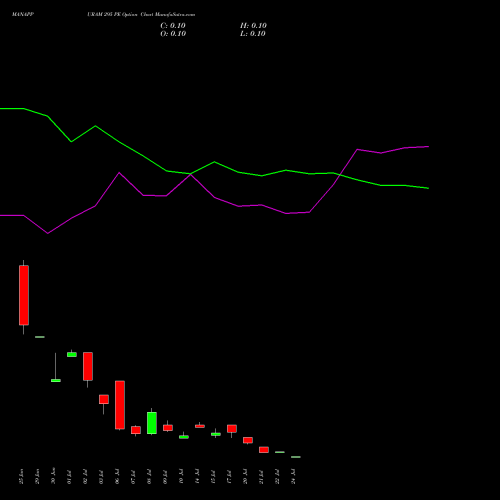The image size is (500, 500).
Task: Click the 06 Jul date axis label
Action: (x=117, y=476)
